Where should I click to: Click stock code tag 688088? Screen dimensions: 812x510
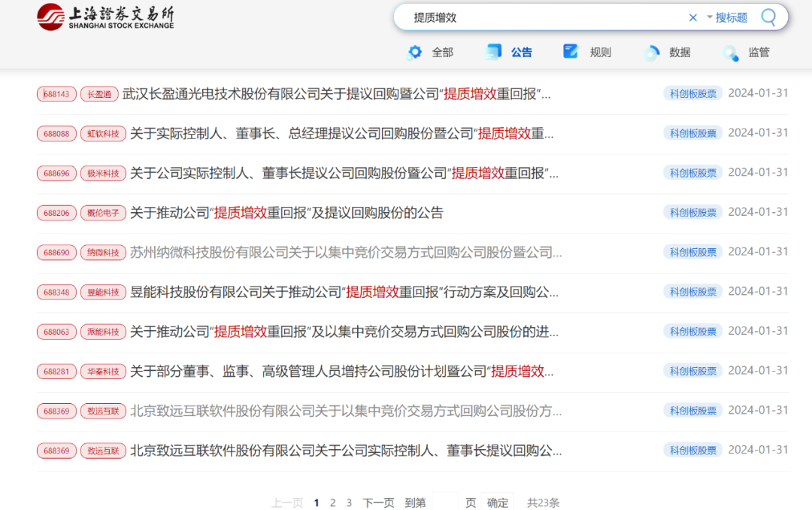[56, 134]
